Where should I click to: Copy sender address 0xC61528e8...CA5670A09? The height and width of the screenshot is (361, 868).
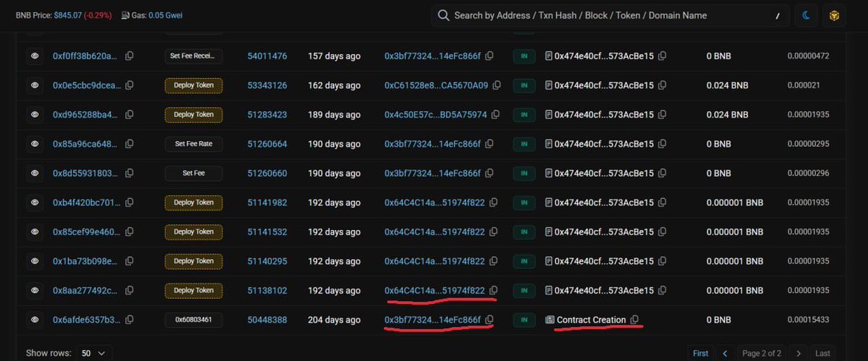click(x=496, y=85)
